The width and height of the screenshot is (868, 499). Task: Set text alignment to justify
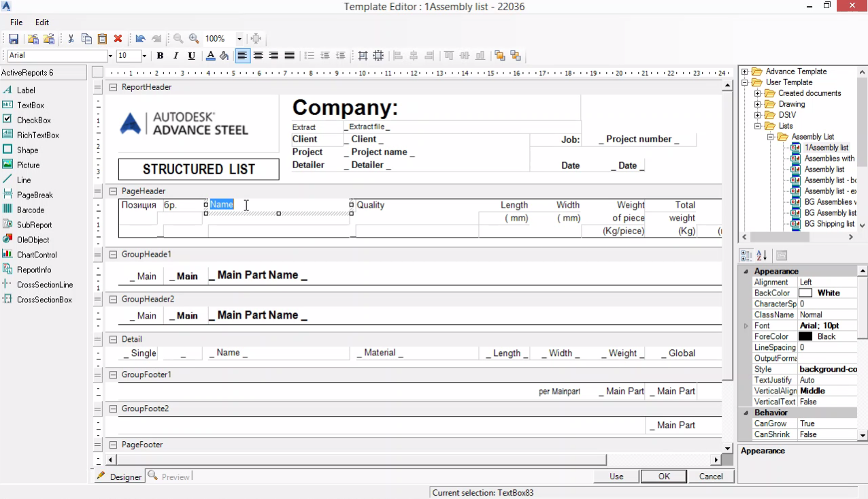coord(289,56)
